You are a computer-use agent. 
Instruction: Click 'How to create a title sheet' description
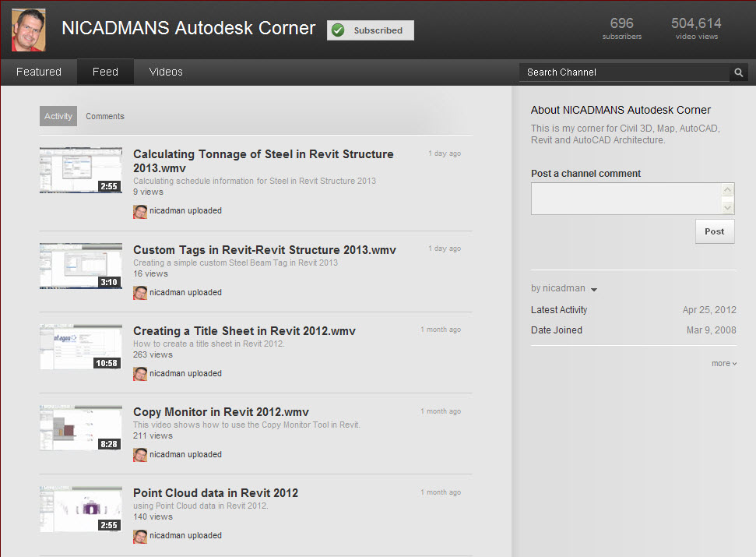(209, 344)
